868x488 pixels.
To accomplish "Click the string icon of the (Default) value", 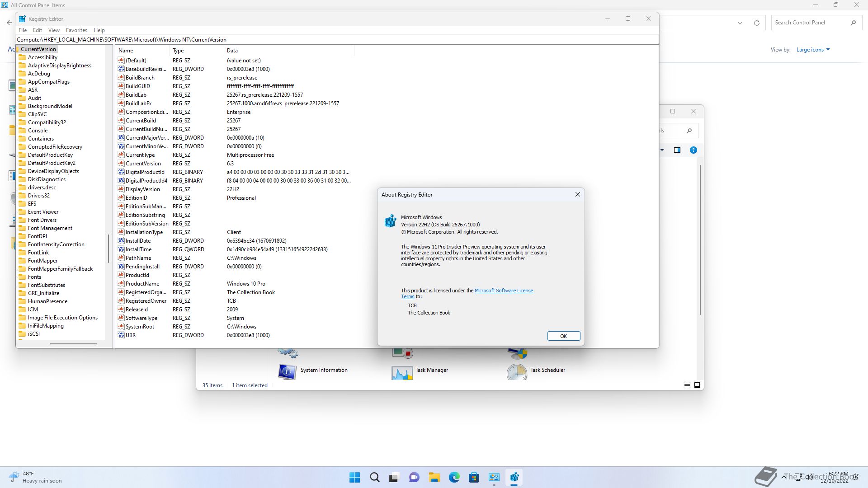I will tap(121, 60).
